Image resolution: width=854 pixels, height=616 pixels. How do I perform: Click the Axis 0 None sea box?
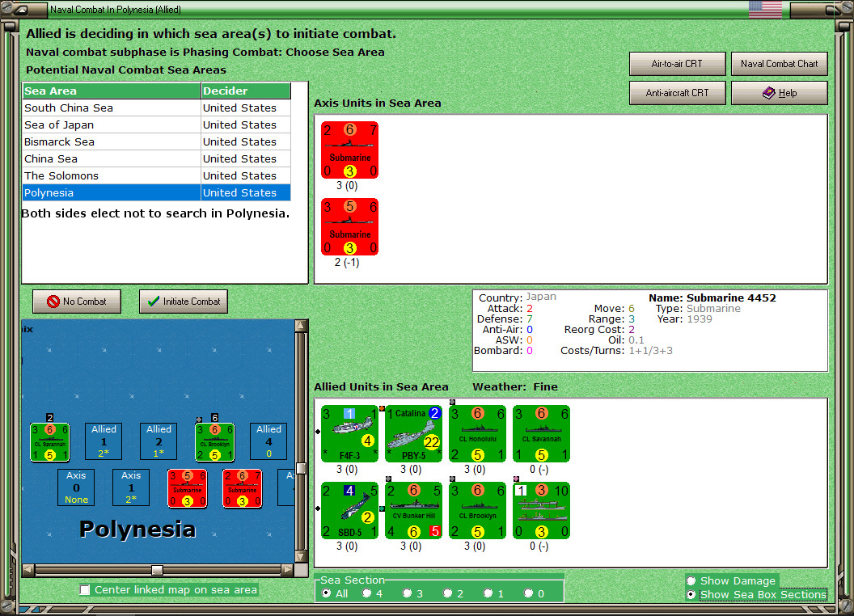pyautogui.click(x=76, y=487)
